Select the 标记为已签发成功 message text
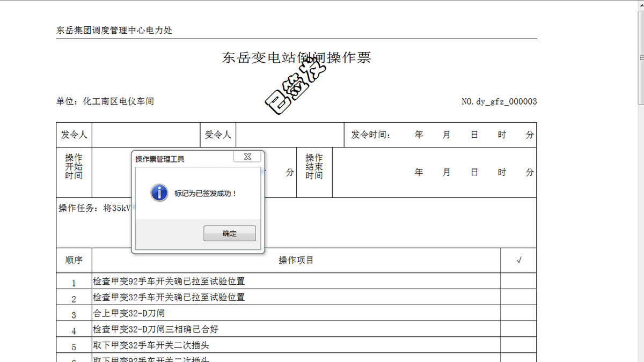This screenshot has height=362, width=644. coord(206,193)
